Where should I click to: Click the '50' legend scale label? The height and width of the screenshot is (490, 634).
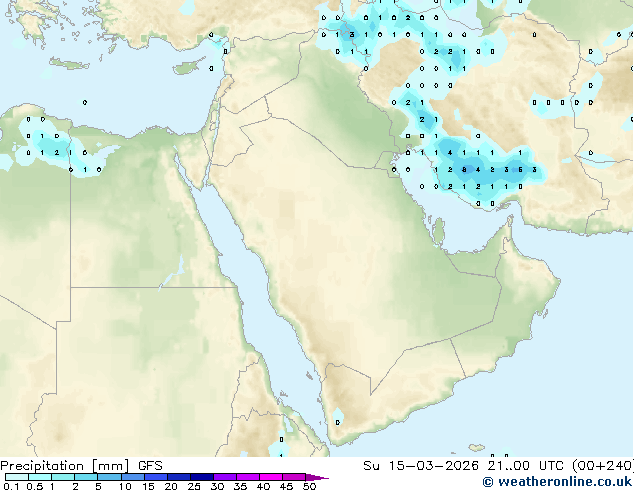click(x=309, y=486)
